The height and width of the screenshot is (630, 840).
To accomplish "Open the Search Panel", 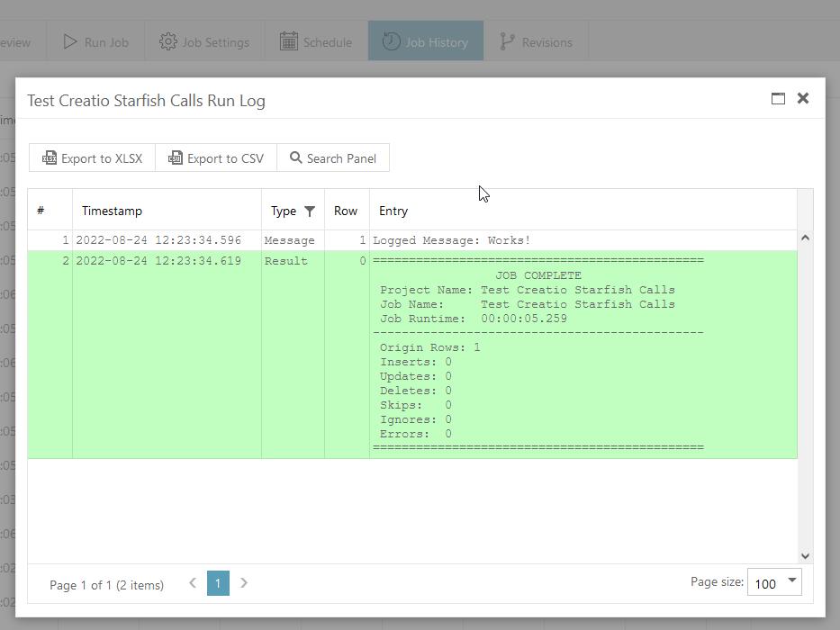I will click(x=333, y=158).
